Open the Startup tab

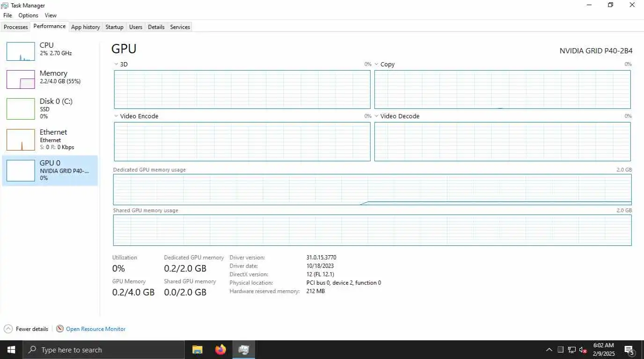click(x=114, y=27)
